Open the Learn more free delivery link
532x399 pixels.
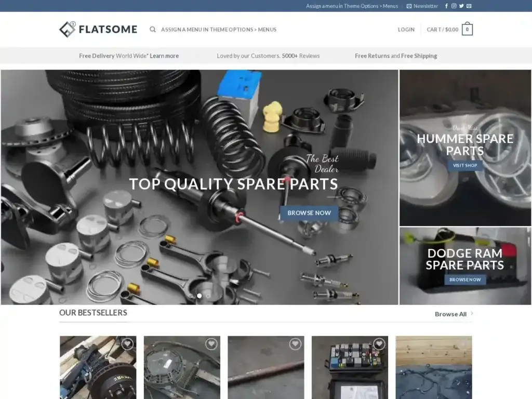164,56
